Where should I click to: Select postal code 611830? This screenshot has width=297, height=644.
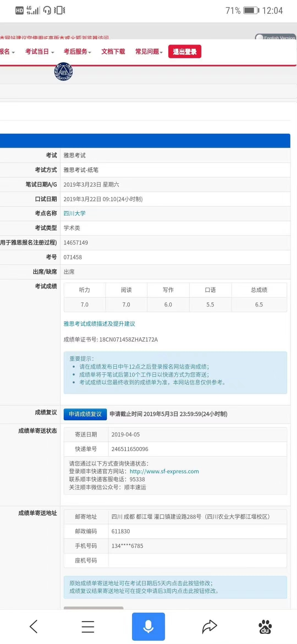point(120,531)
